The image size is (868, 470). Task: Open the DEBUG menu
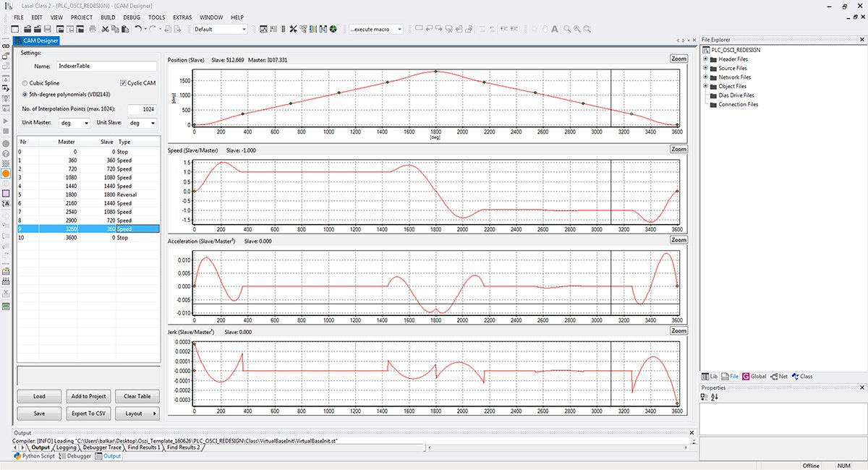pyautogui.click(x=132, y=17)
